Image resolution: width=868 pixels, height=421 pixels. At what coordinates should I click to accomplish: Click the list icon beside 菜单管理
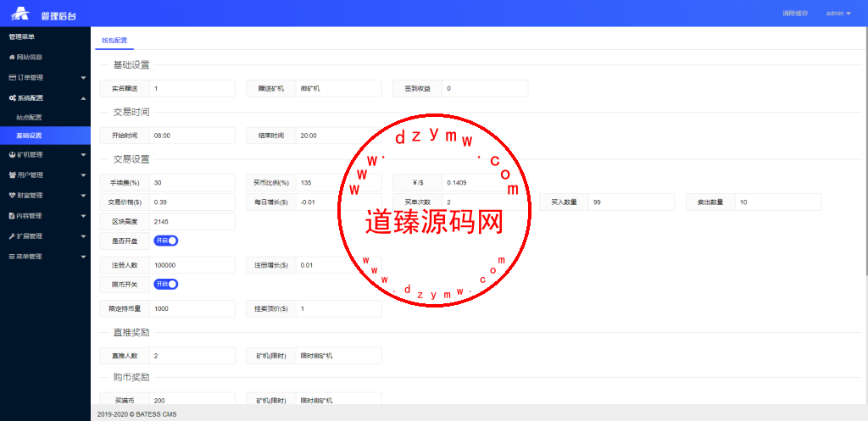[12, 257]
